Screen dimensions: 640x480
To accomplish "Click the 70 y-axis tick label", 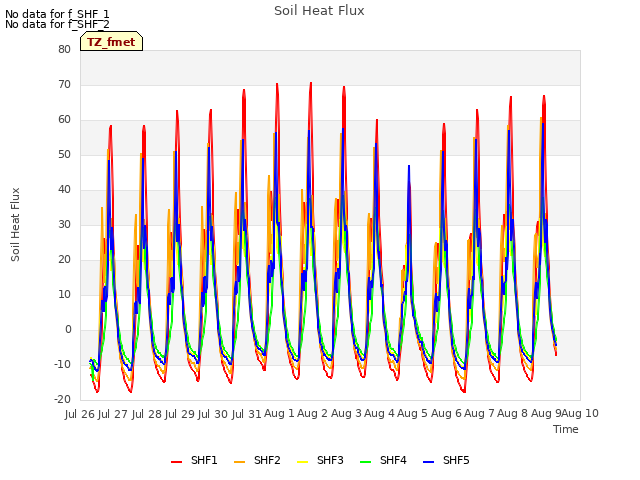I will click(64, 84).
